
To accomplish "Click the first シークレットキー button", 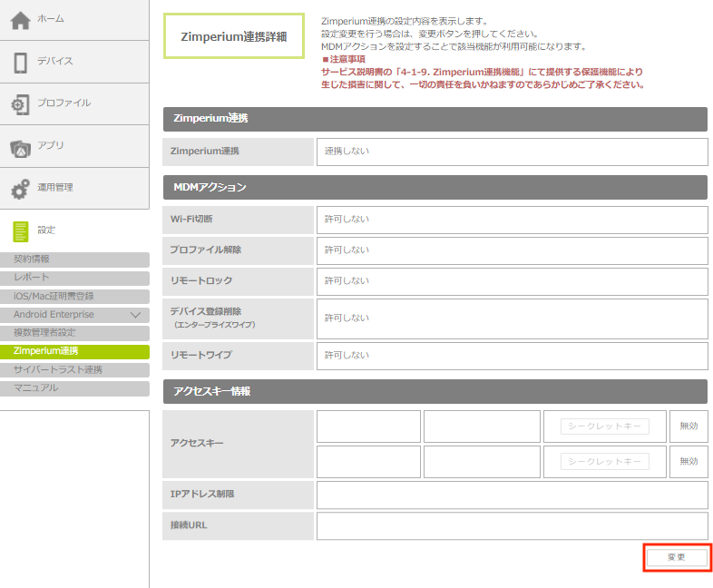I will click(x=605, y=426).
